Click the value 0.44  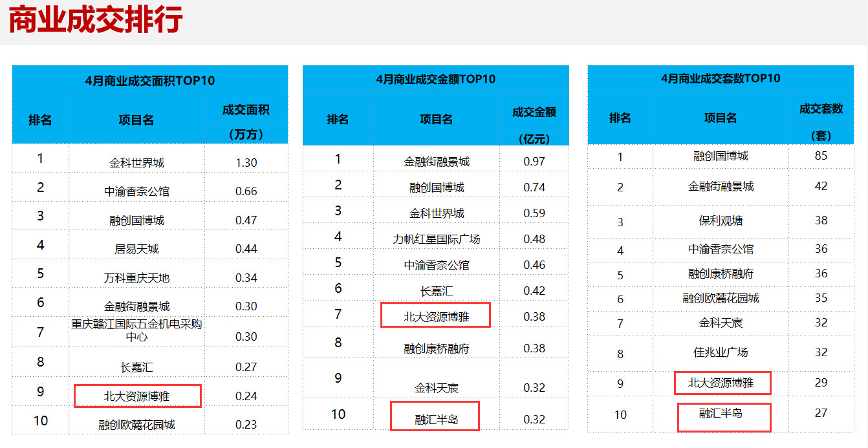(246, 248)
